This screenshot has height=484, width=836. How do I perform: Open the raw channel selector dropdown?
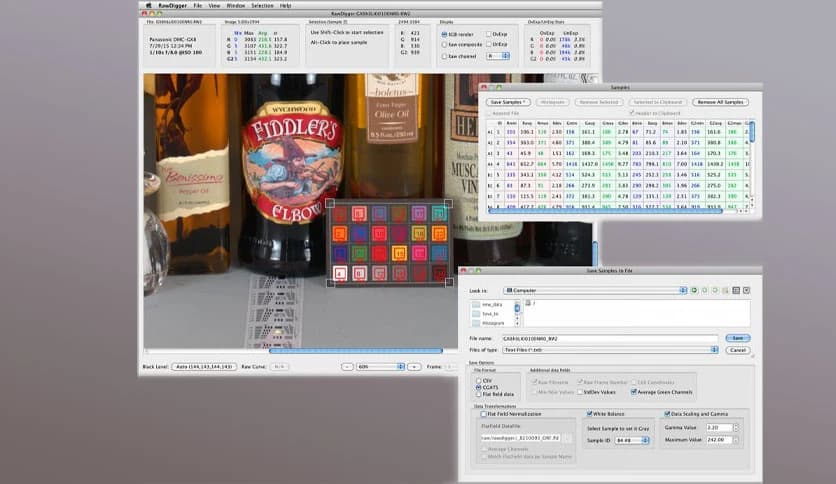coord(497,56)
